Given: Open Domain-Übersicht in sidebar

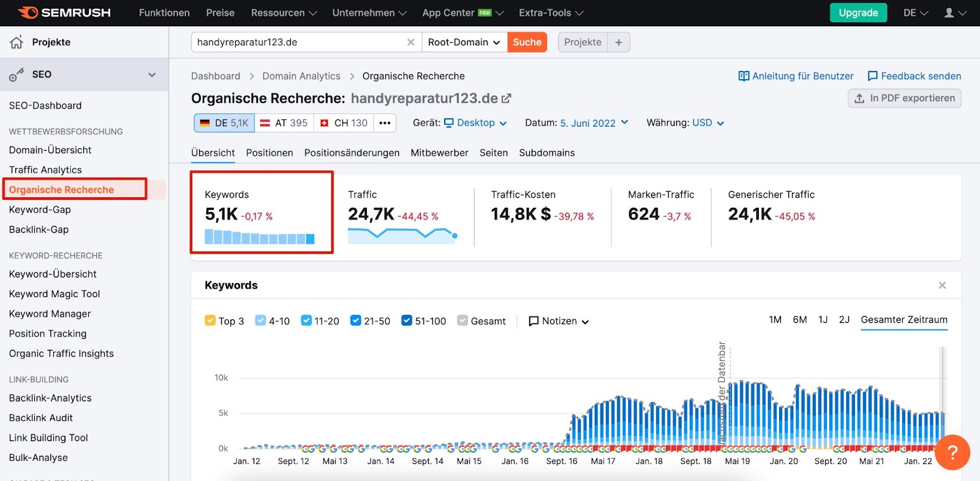Looking at the screenshot, I should [x=50, y=150].
